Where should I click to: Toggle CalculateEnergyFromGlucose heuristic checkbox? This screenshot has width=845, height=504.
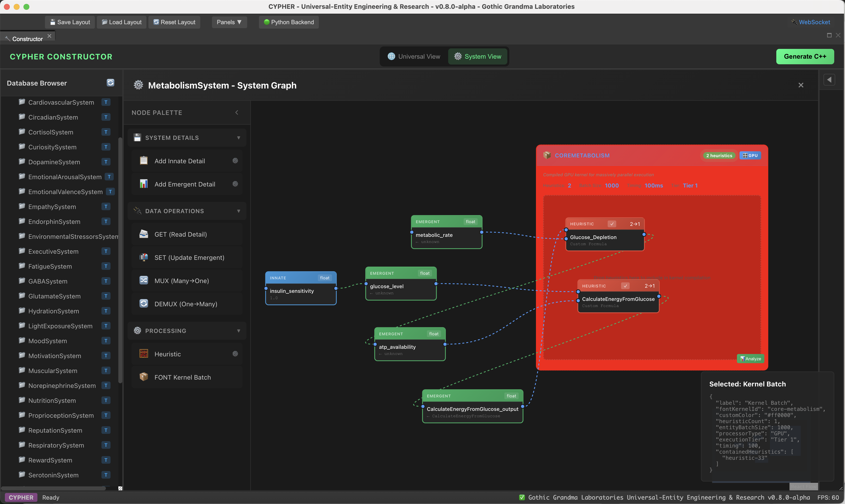(625, 286)
